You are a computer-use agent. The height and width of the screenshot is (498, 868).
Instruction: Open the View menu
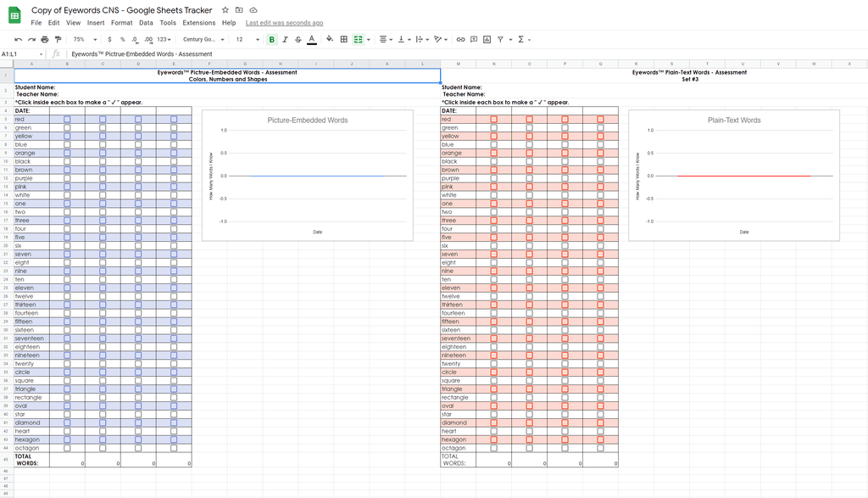pos(73,23)
